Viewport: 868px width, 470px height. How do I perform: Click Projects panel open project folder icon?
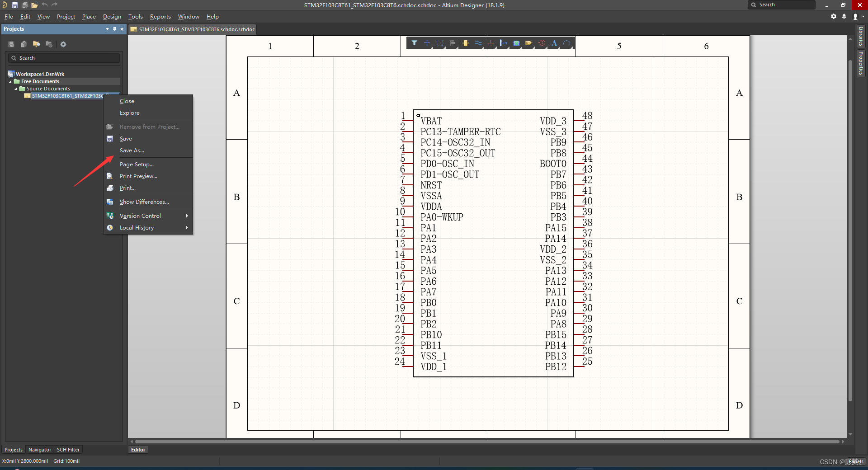pyautogui.click(x=36, y=44)
